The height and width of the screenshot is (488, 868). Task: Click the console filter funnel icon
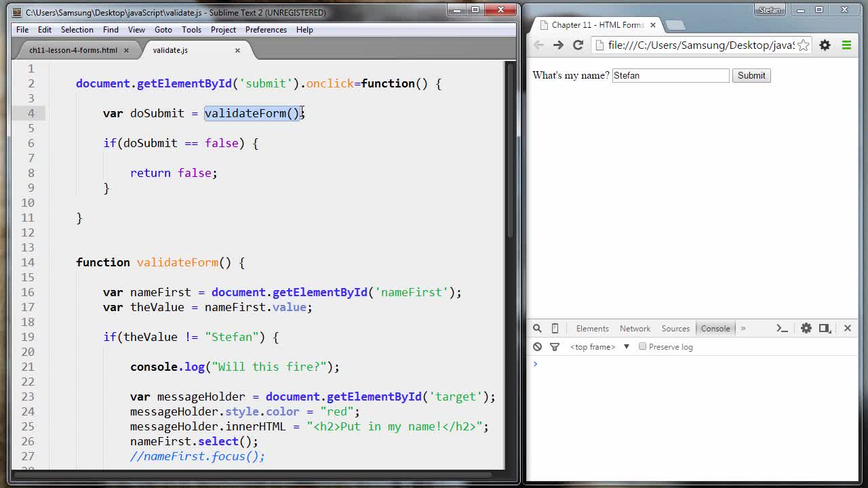[x=554, y=346]
